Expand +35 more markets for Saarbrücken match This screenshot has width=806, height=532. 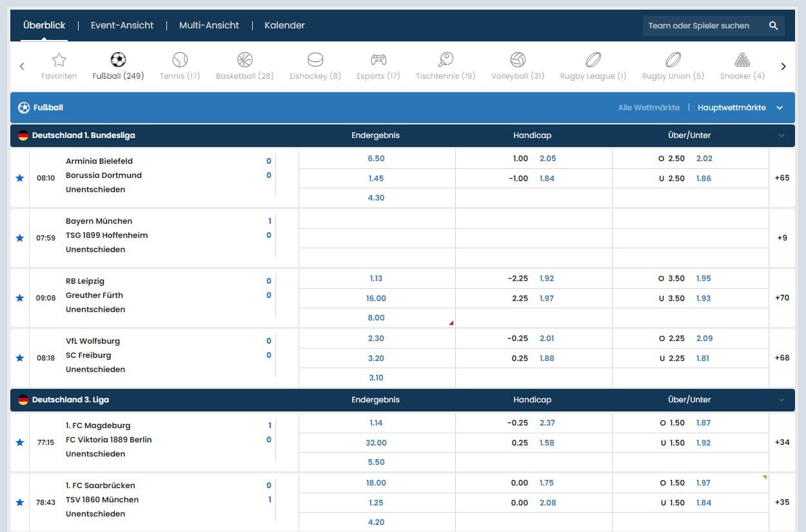782,502
